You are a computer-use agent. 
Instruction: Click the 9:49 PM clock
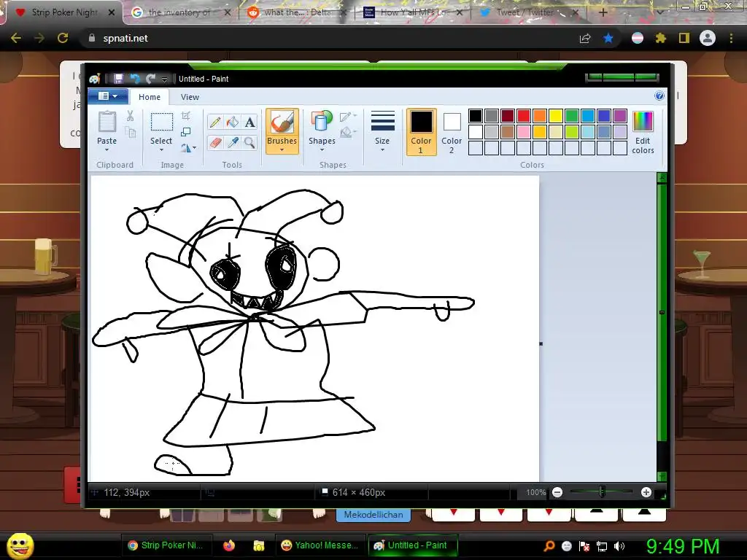683,546
